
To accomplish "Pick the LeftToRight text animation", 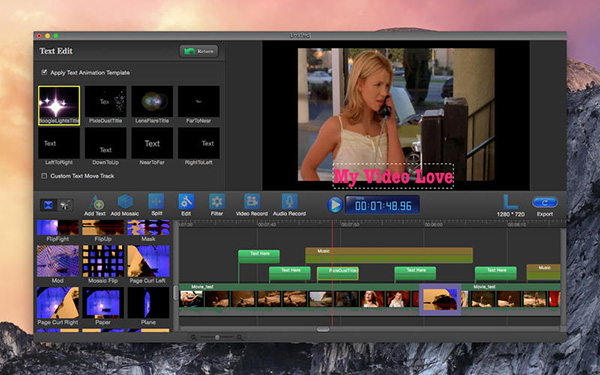I will (x=59, y=143).
